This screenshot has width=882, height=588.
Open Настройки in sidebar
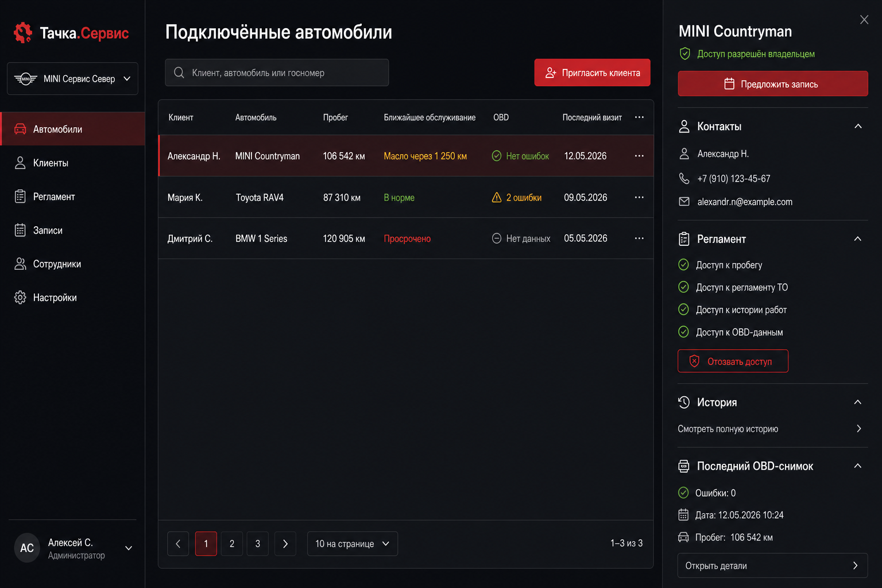point(72,297)
